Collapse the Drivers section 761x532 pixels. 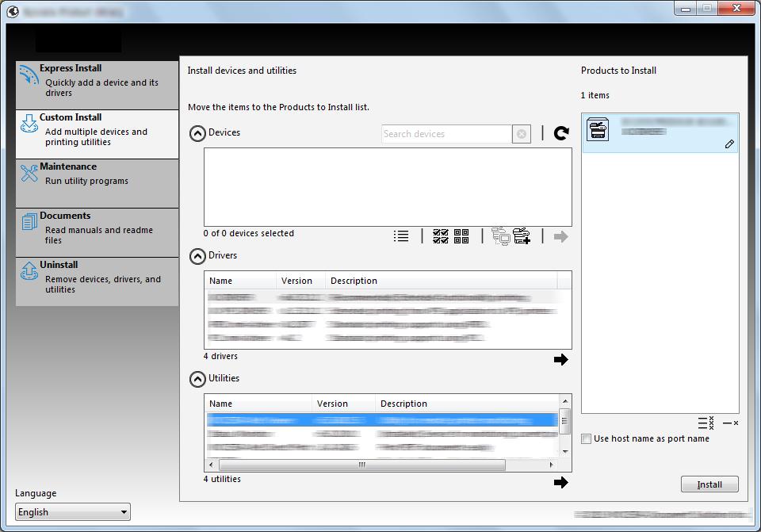(x=197, y=256)
